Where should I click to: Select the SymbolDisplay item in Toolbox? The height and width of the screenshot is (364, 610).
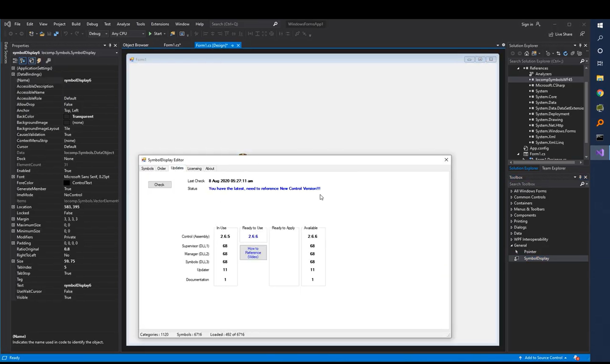click(548, 259)
